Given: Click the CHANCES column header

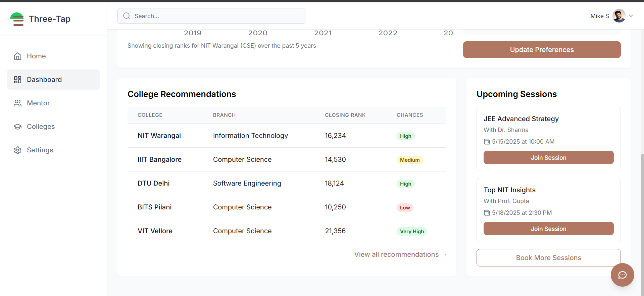Looking at the screenshot, I should 410,115.
